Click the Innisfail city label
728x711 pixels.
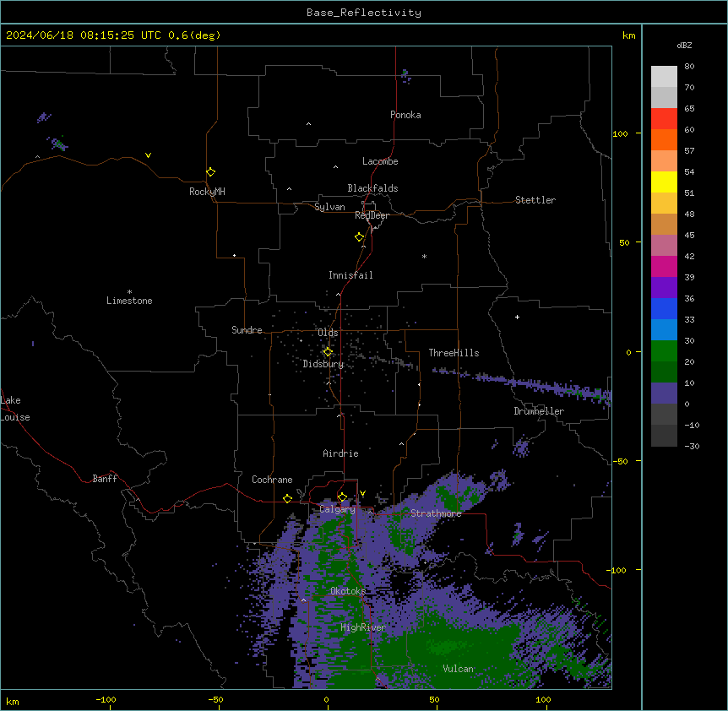click(x=350, y=275)
